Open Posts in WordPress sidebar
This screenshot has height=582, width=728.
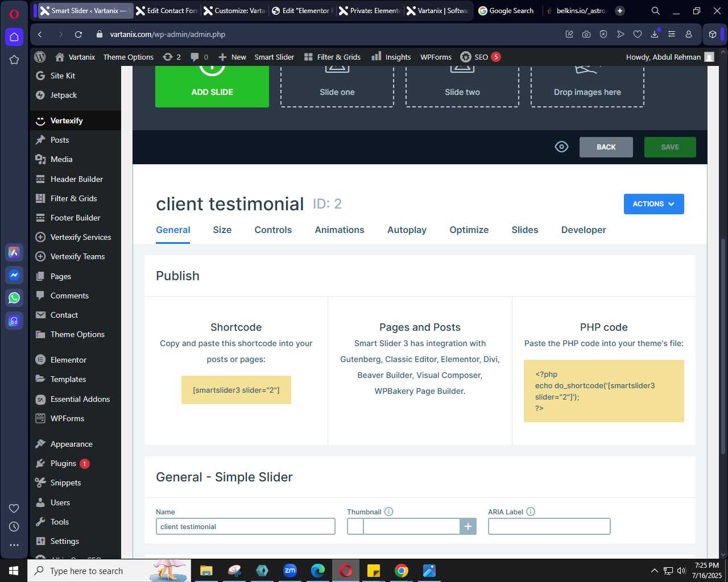coord(75,140)
